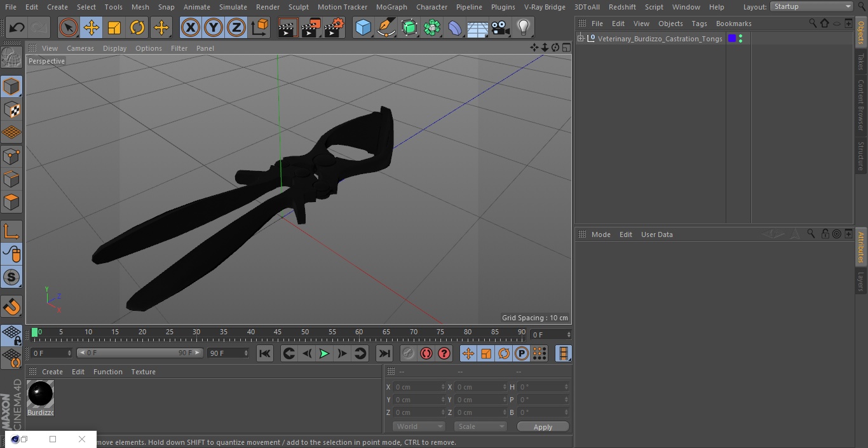
Task: Click frame 45 on timeline ruler
Action: coord(278,332)
